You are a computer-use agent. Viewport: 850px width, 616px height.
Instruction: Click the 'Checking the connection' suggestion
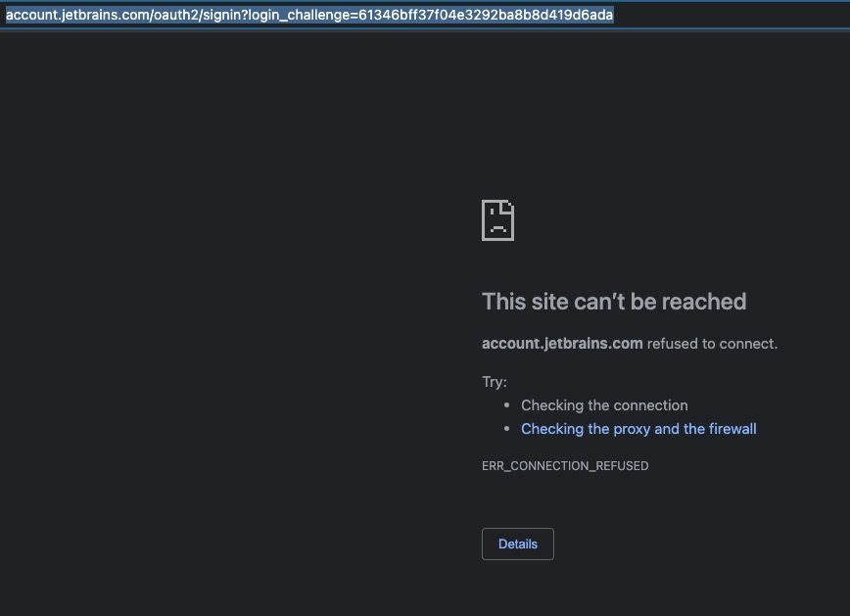click(x=604, y=405)
